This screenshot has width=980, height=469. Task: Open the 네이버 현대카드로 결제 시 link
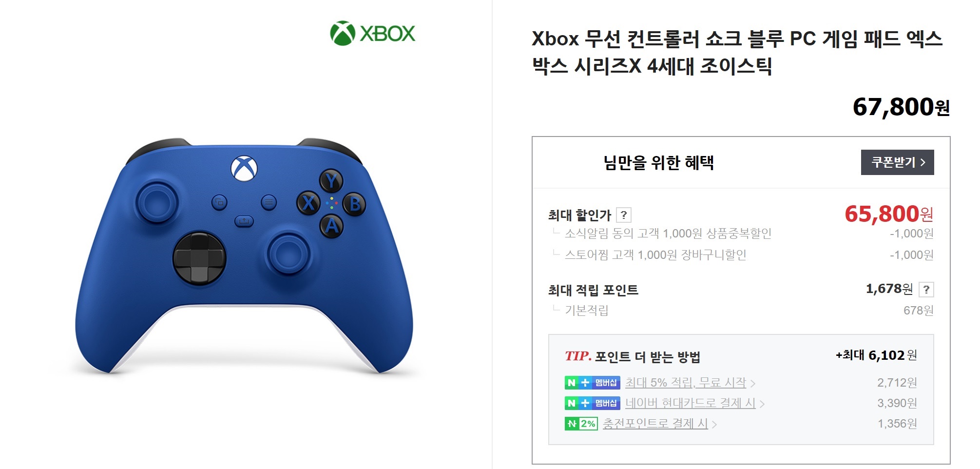click(x=691, y=403)
